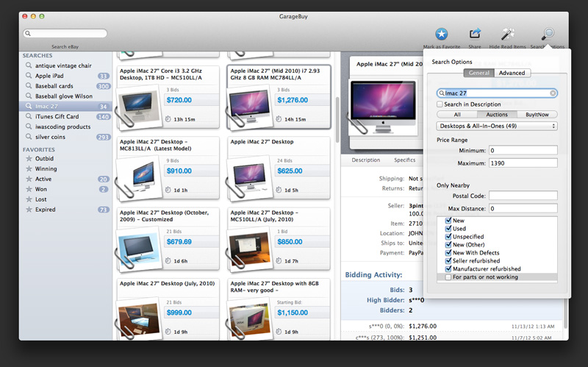Enable Search in Description checkbox
The width and height of the screenshot is (588, 367).
[440, 104]
